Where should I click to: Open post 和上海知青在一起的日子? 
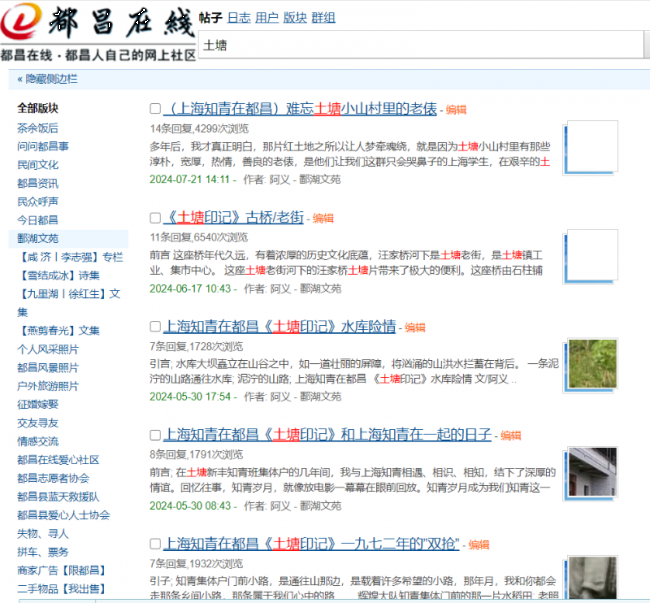click(327, 435)
